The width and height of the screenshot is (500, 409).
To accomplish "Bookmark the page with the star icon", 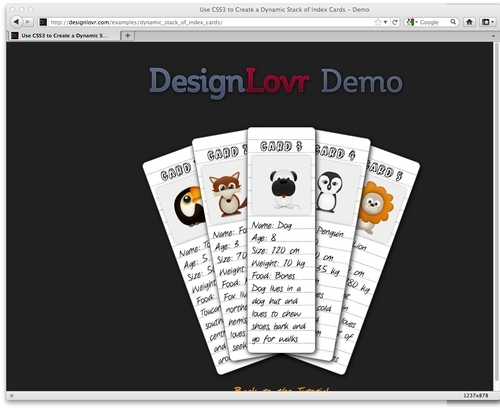I will (x=378, y=22).
